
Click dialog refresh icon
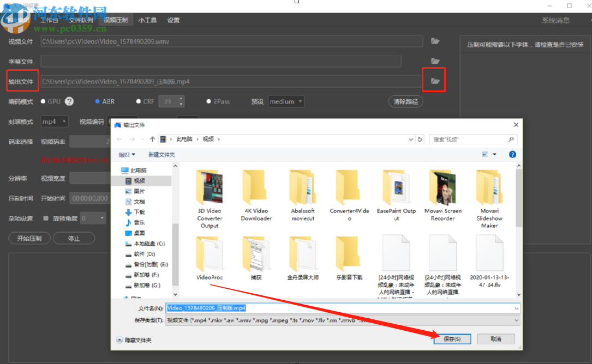click(420, 139)
